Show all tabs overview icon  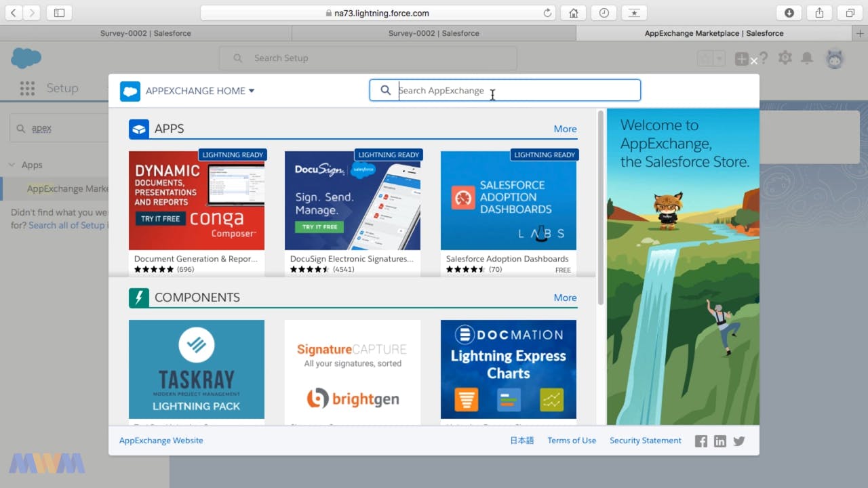[x=850, y=12]
